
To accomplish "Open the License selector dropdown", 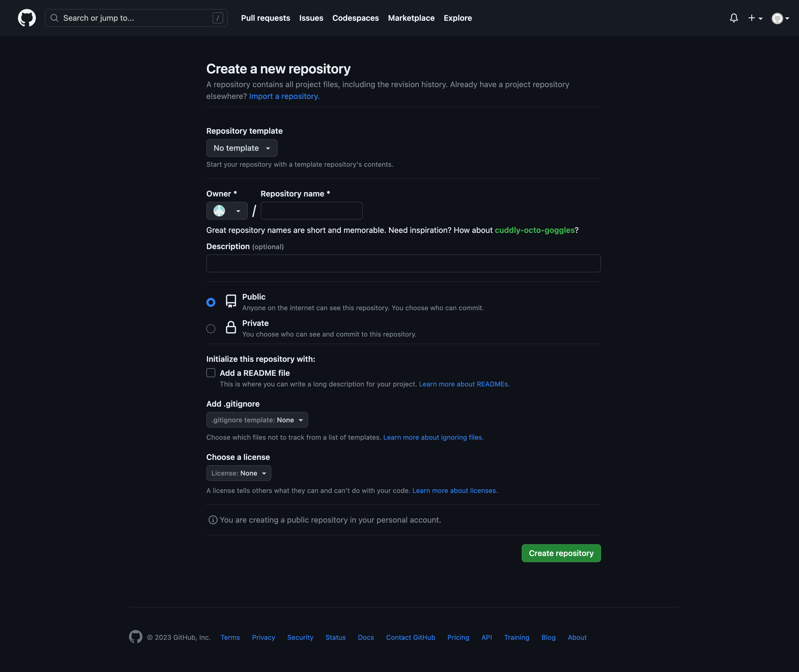I will 239,473.
